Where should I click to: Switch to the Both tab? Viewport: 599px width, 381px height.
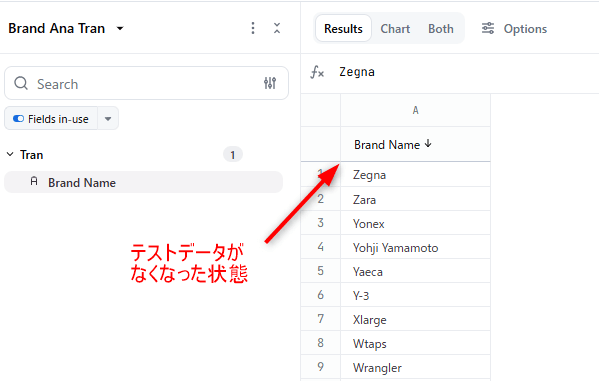(440, 29)
